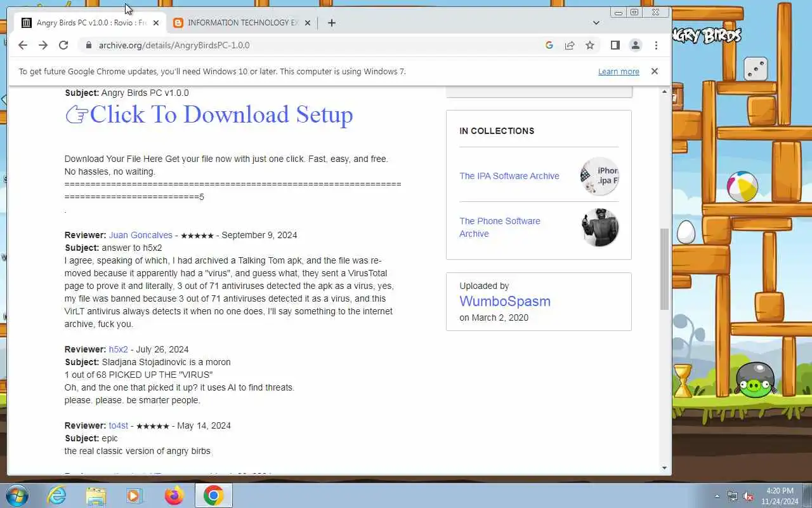Open The IPA Software Archive collection

pyautogui.click(x=509, y=176)
